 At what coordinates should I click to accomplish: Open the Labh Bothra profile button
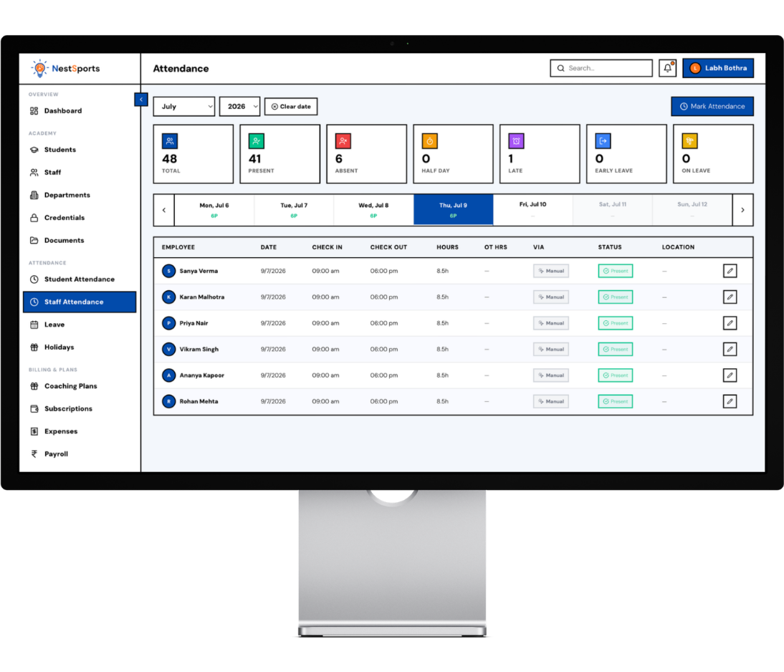click(x=718, y=68)
